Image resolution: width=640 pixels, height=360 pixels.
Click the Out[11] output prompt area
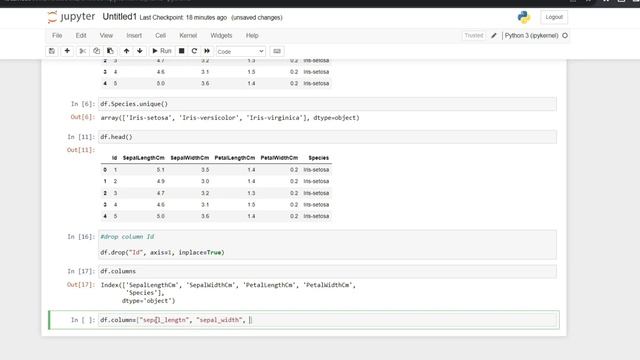tap(80, 150)
